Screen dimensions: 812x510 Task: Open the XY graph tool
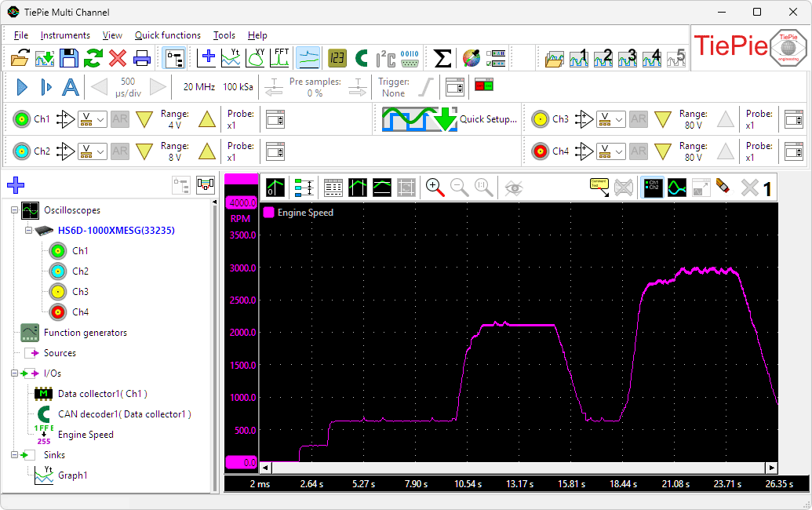(x=256, y=57)
